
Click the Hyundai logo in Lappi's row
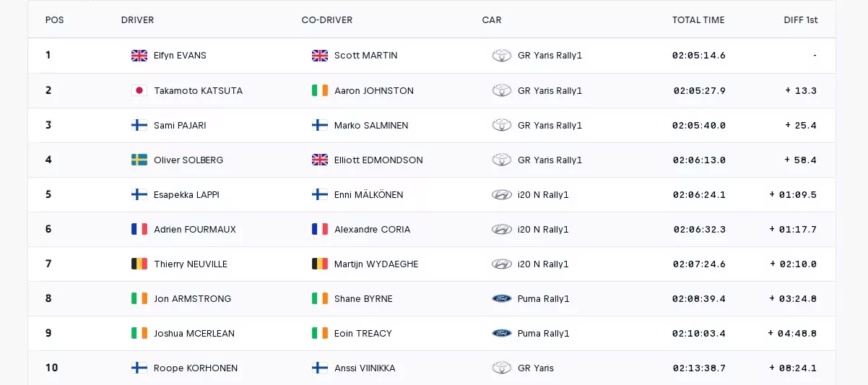click(x=501, y=194)
